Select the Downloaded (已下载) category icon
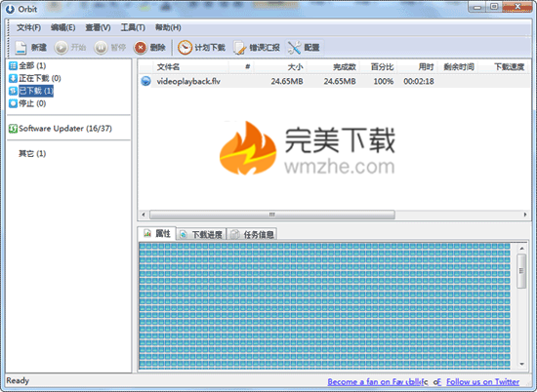The image size is (537, 392). tap(13, 91)
